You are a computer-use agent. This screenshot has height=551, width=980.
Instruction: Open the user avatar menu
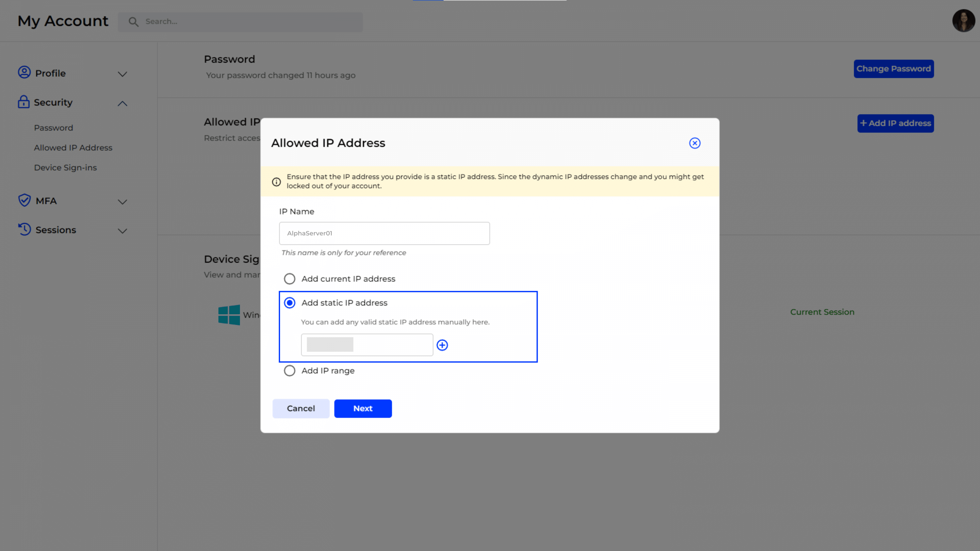coord(964,20)
